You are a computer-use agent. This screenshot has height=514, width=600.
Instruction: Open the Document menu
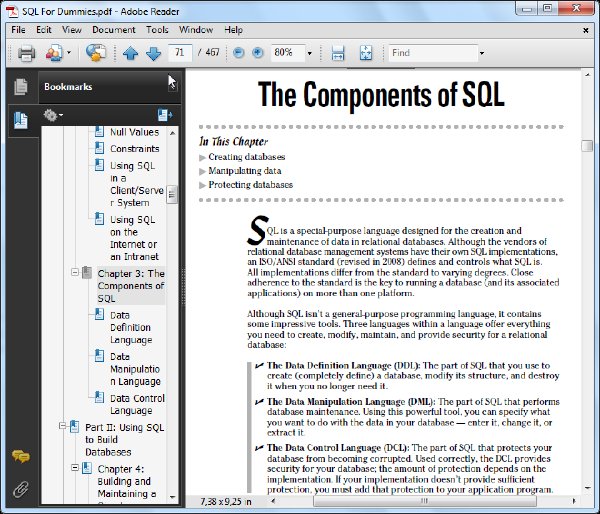114,30
